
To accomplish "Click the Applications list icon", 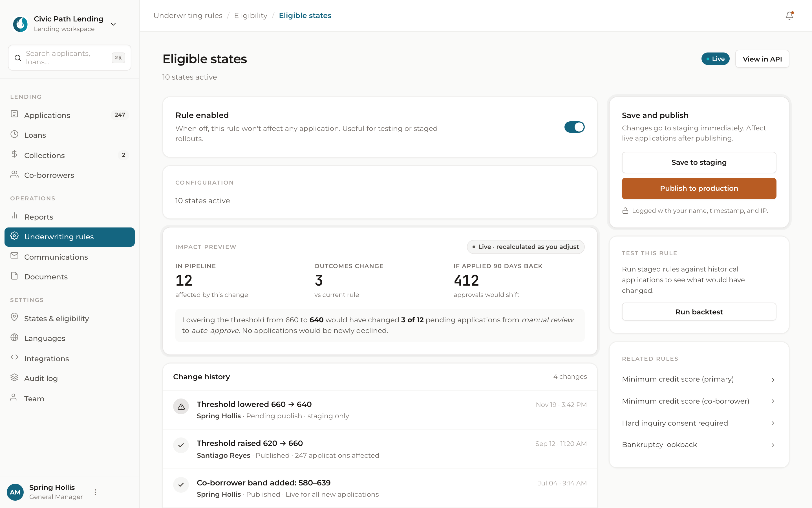I will click(x=14, y=114).
